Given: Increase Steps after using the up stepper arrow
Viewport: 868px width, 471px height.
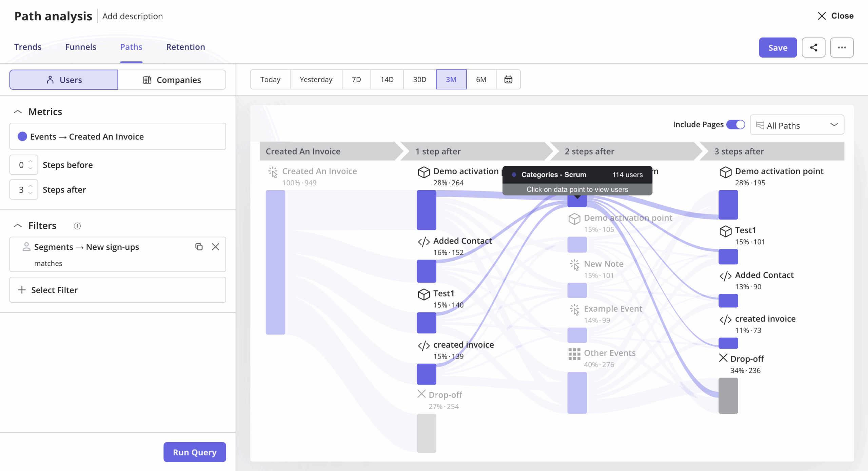Looking at the screenshot, I should click(x=30, y=186).
